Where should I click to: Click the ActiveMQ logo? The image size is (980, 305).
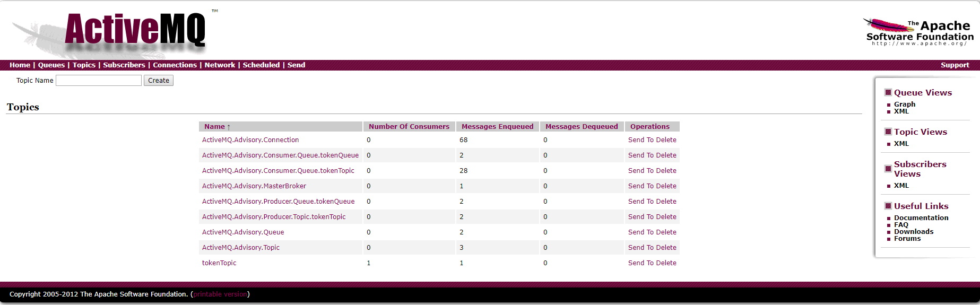click(x=135, y=30)
